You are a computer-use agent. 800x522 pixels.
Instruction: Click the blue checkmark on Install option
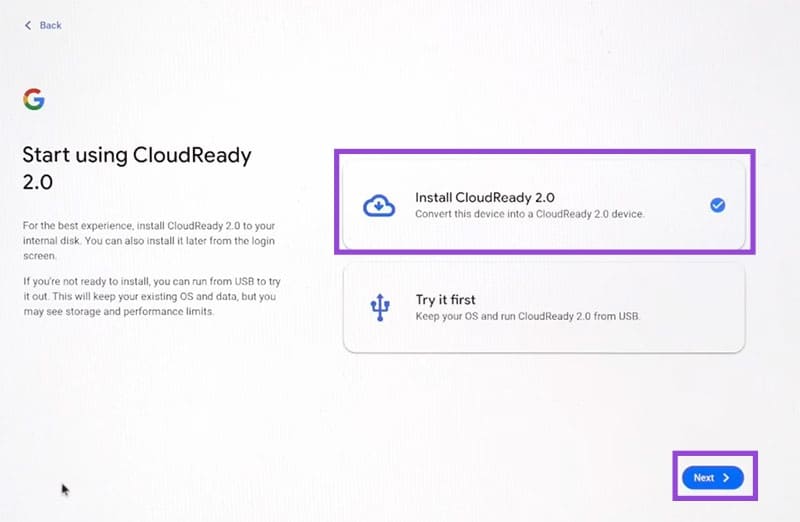[x=717, y=205]
